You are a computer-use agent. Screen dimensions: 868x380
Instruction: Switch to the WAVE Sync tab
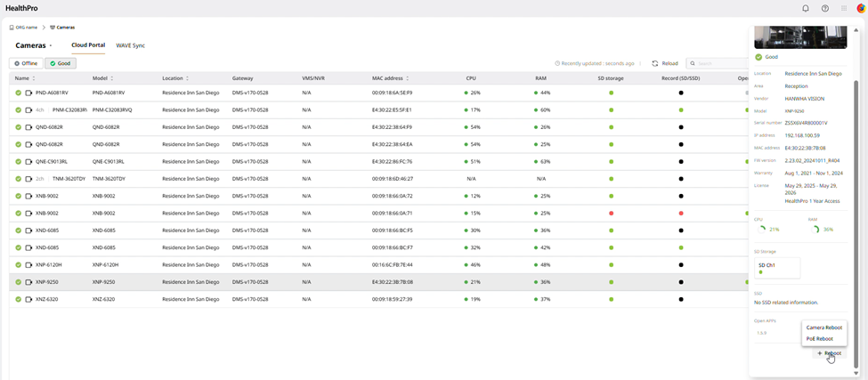pyautogui.click(x=130, y=44)
